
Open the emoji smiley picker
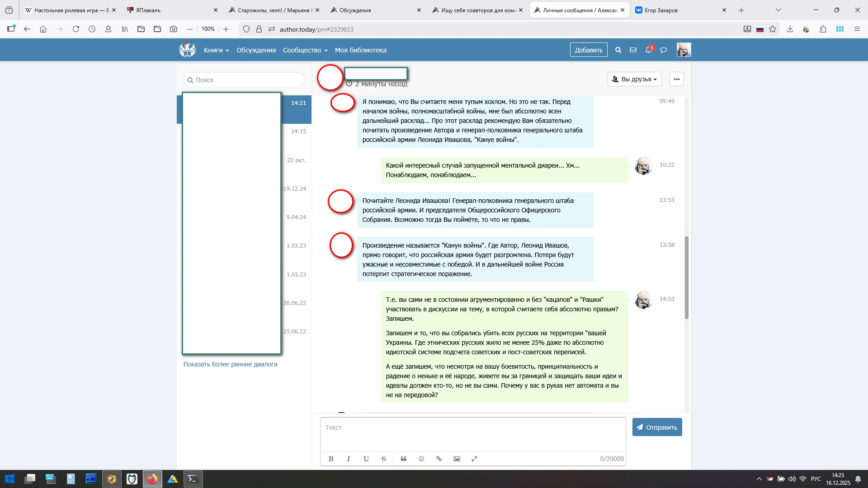pyautogui.click(x=421, y=459)
